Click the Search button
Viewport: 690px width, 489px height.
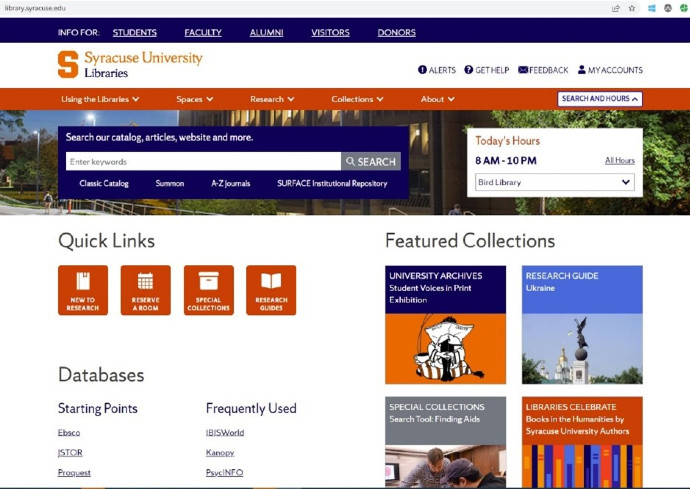[x=371, y=162]
